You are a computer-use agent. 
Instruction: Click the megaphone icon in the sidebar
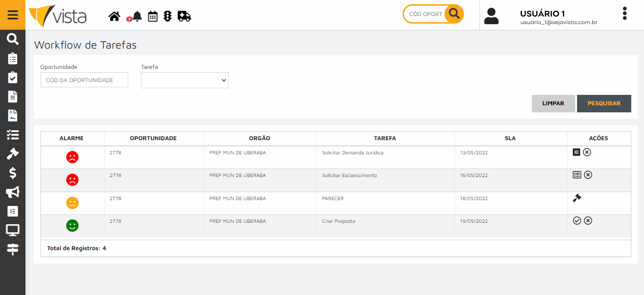coord(13,192)
